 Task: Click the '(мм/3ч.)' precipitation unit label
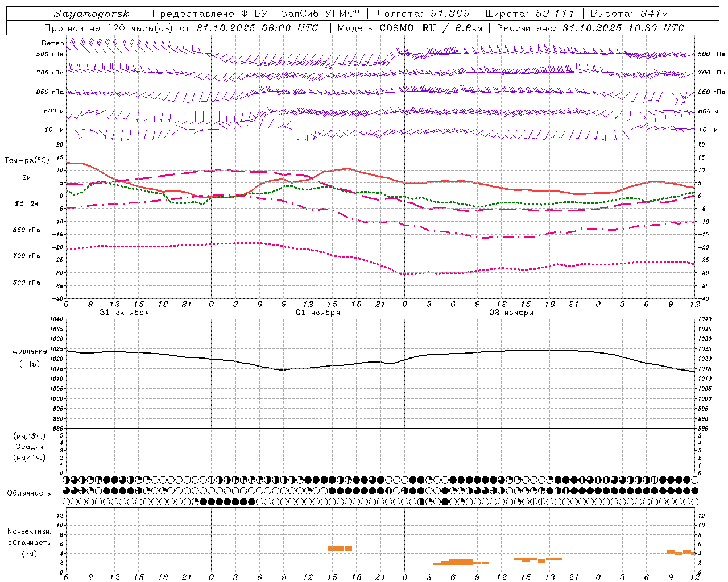click(x=30, y=436)
